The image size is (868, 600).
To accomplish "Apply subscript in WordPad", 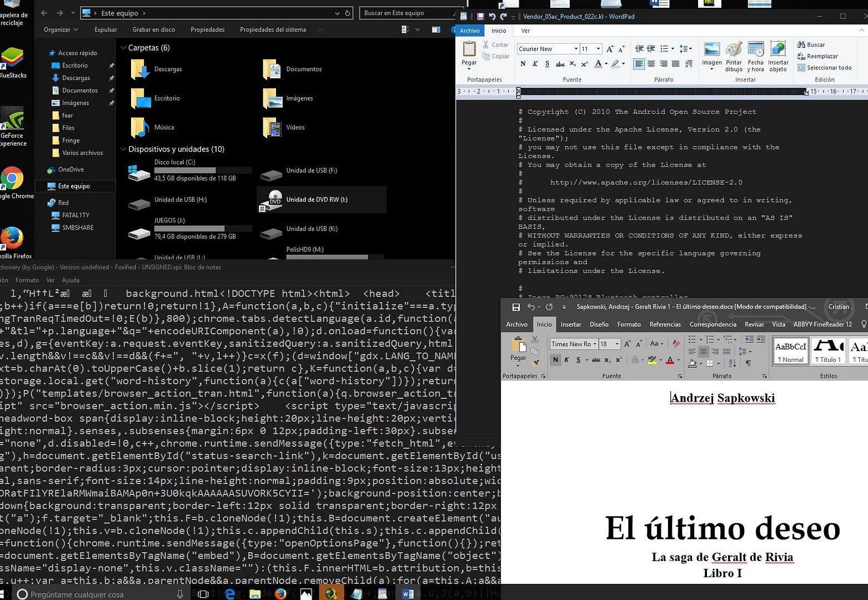I will click(x=572, y=64).
